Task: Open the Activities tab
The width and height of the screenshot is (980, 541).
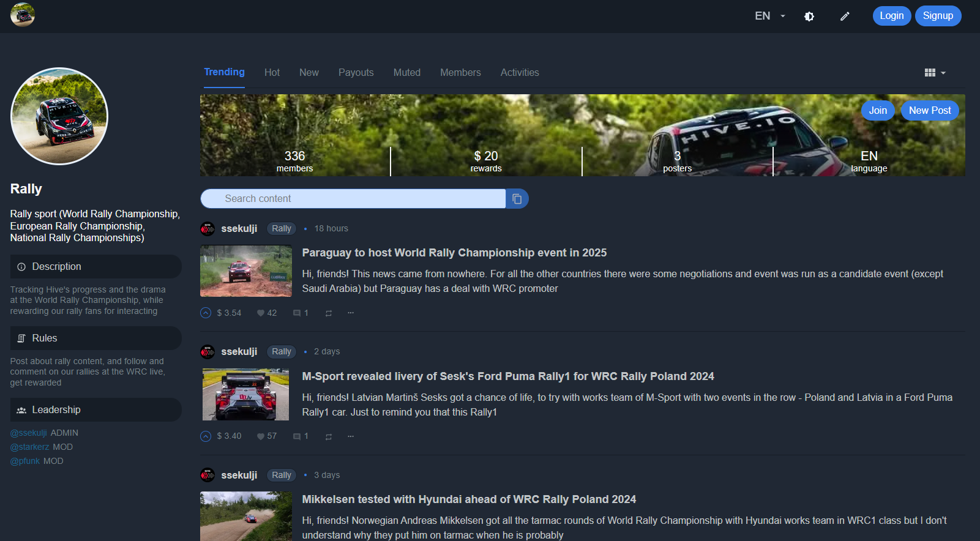Action: (x=520, y=72)
